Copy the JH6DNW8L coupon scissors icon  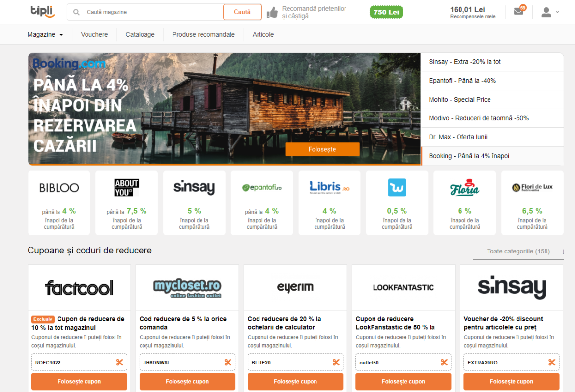tap(228, 363)
